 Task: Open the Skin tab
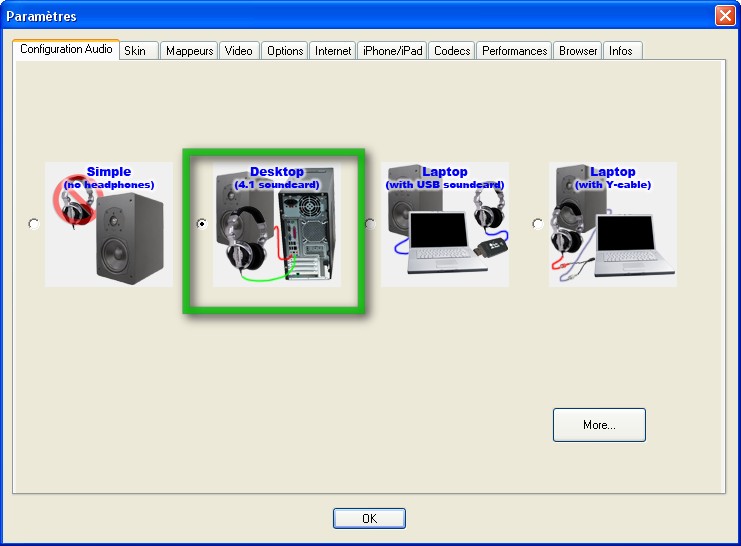[135, 51]
